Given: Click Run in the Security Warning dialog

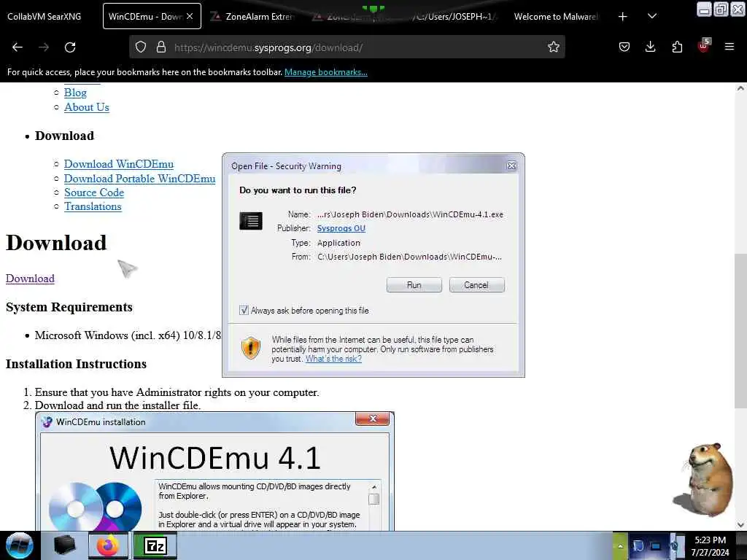Looking at the screenshot, I should 414,285.
